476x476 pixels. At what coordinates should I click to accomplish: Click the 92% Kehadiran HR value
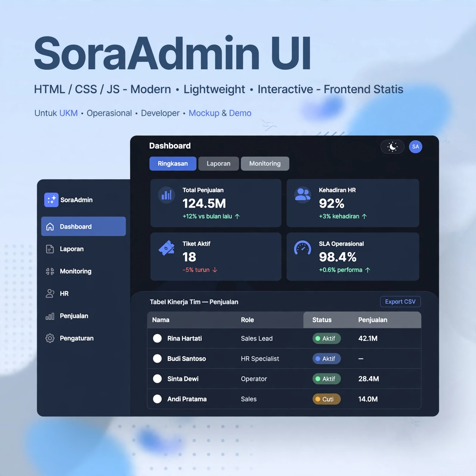point(331,203)
